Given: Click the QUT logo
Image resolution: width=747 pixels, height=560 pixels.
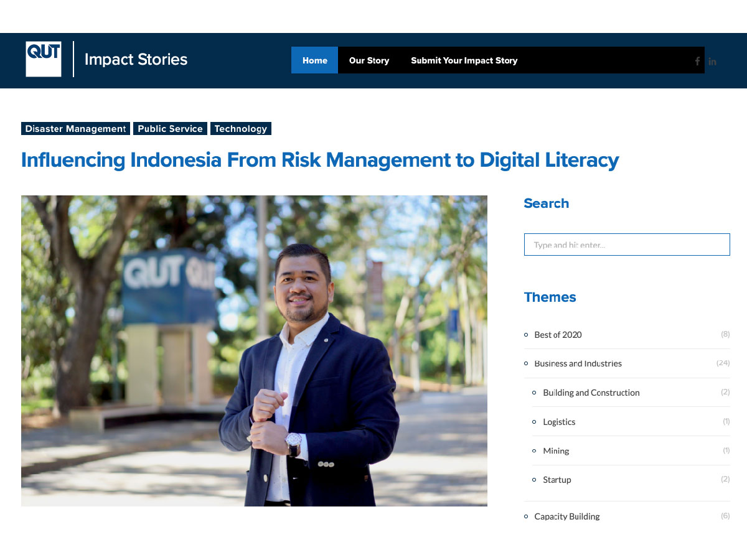Looking at the screenshot, I should [44, 59].
